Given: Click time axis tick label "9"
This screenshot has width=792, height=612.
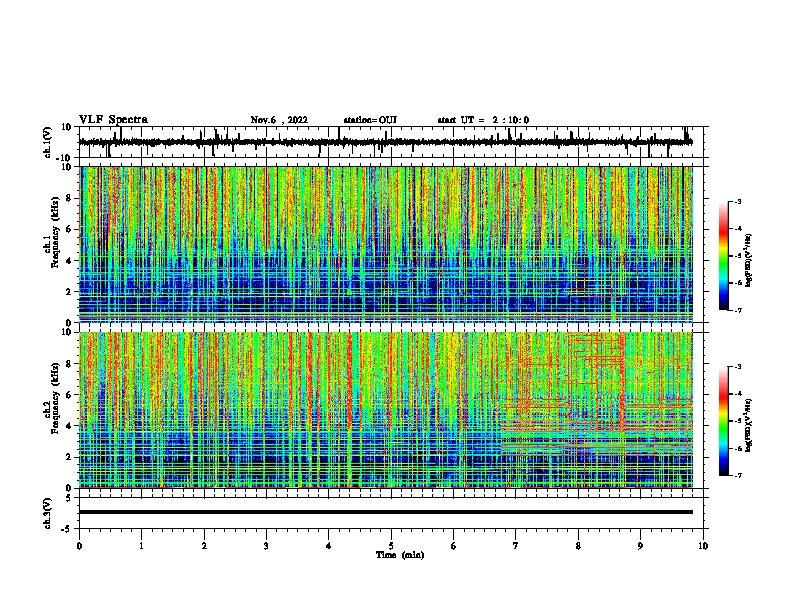Looking at the screenshot, I should pos(640,546).
